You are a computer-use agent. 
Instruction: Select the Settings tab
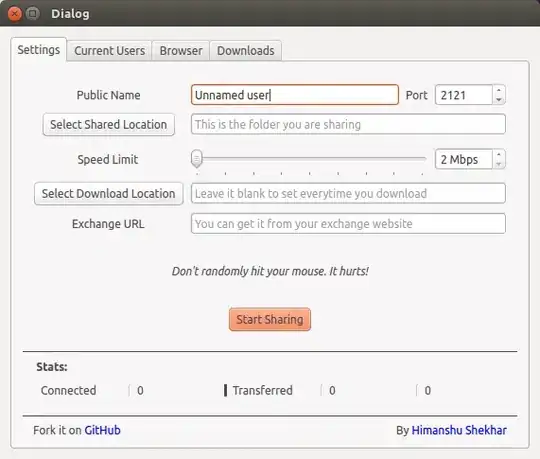click(x=39, y=50)
